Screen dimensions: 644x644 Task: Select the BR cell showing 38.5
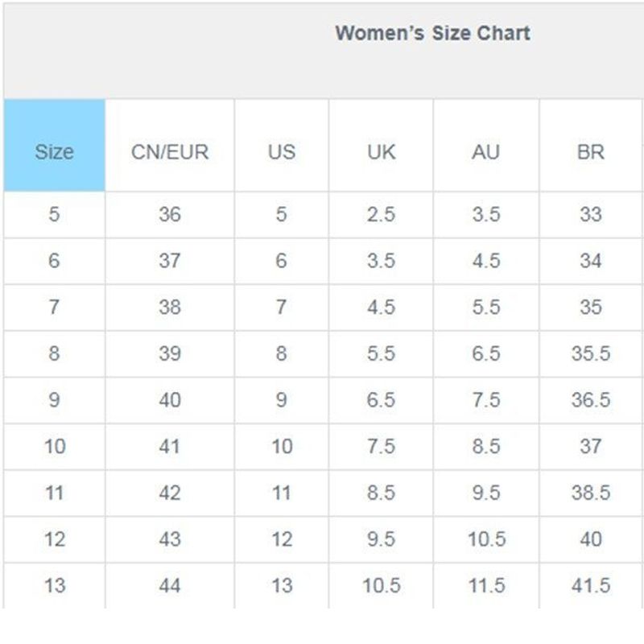590,493
